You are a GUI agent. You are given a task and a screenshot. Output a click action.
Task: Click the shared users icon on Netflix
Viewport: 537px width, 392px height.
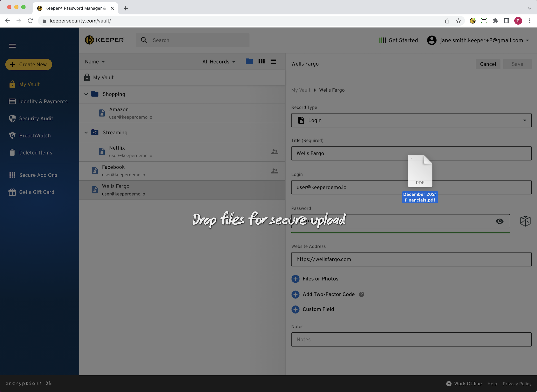click(x=275, y=152)
